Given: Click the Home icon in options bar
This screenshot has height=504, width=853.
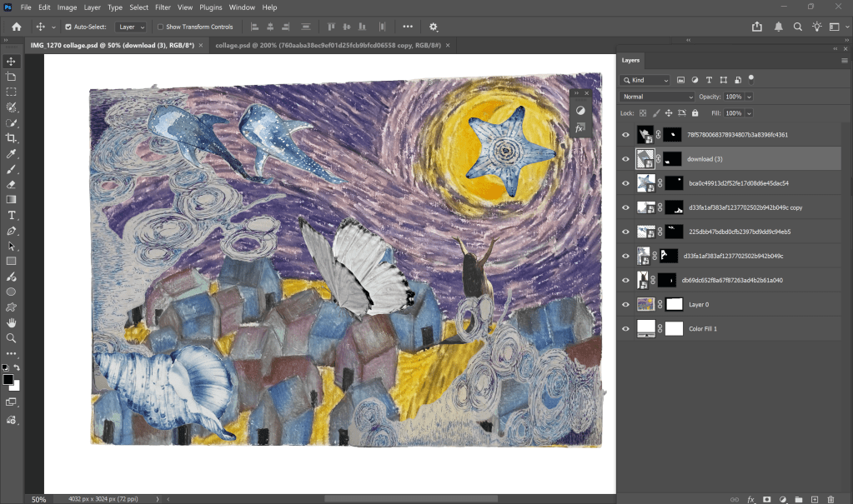Looking at the screenshot, I should pos(16,27).
